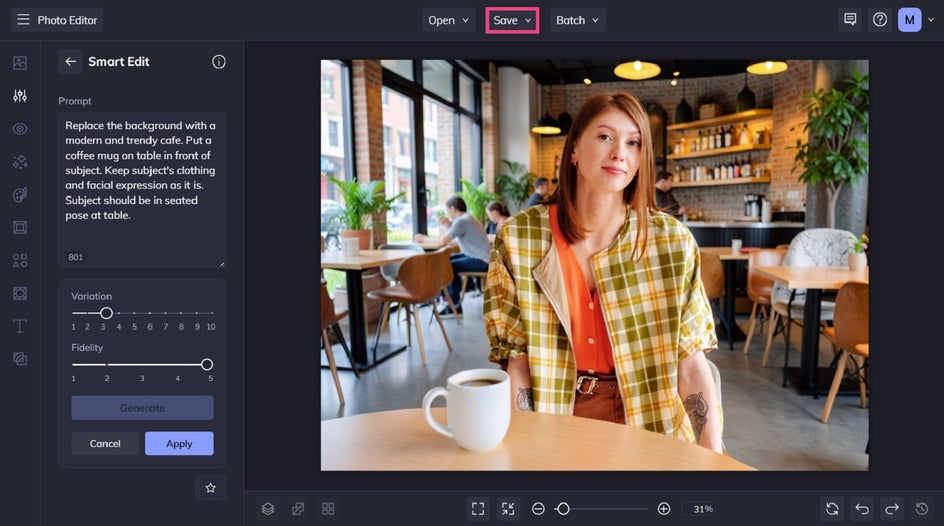Open the Open dropdown menu
The height and width of the screenshot is (526, 944).
(x=449, y=20)
